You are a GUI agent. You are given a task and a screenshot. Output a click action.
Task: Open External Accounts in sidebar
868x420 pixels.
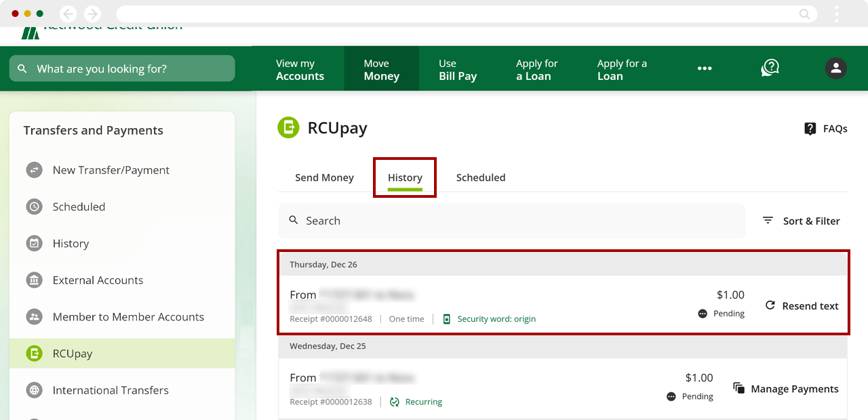pos(98,280)
